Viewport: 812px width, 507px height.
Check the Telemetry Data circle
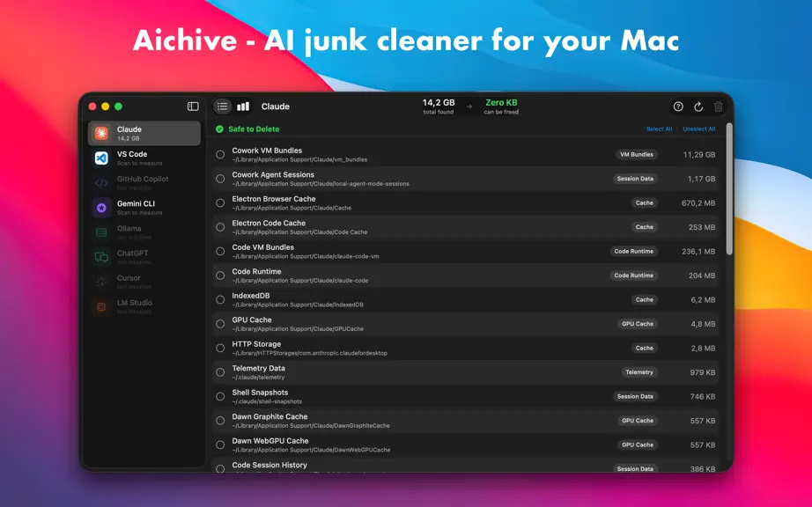click(220, 372)
